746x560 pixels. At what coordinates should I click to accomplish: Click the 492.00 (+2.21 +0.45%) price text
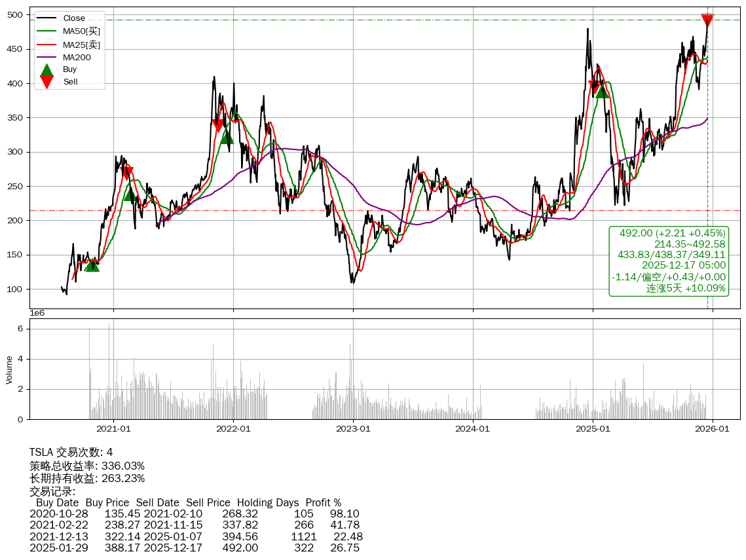[673, 233]
